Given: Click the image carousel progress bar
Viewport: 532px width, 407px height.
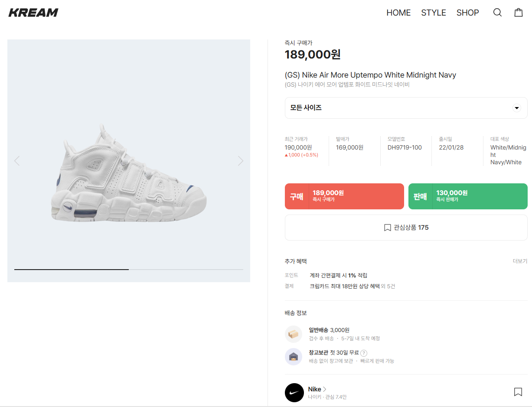Looking at the screenshot, I should click(129, 269).
